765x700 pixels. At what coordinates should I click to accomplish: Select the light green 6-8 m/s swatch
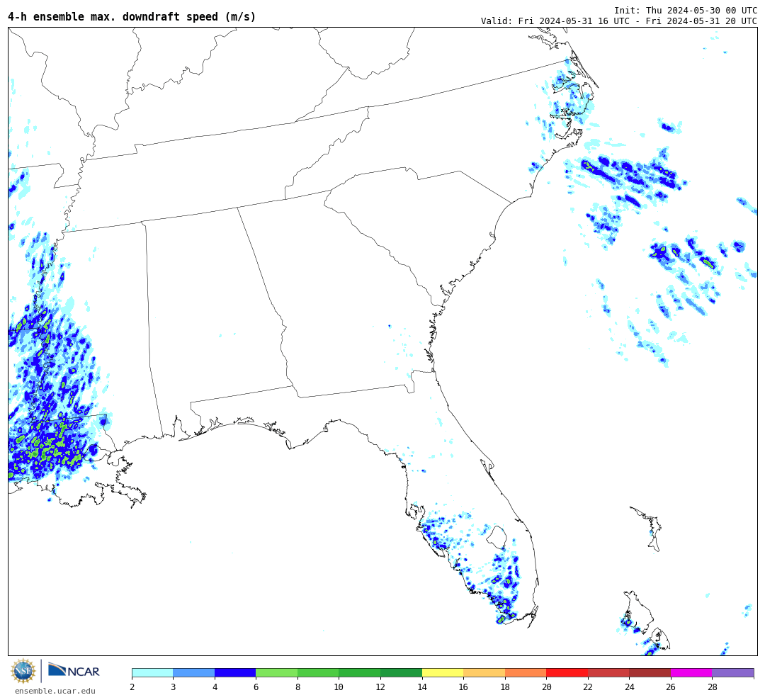pos(277,672)
